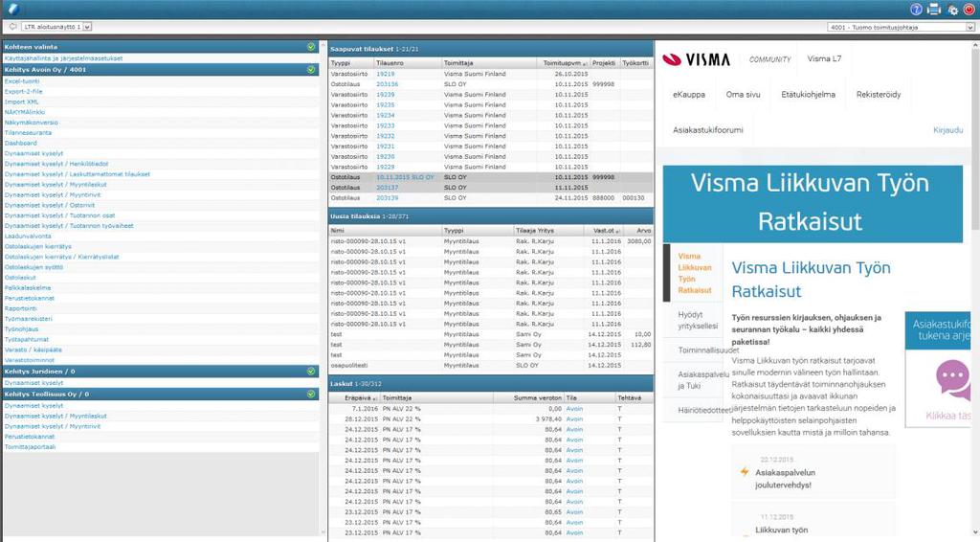
Task: Open the Export-2-file link
Action: coord(24,91)
